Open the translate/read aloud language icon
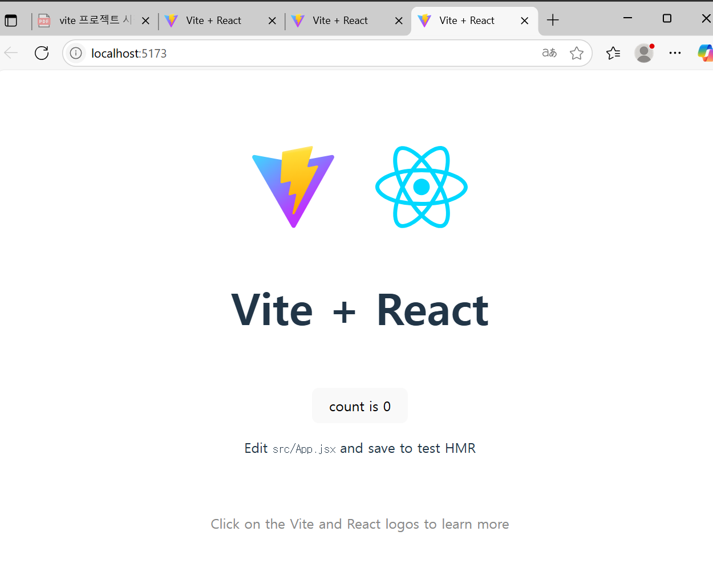This screenshot has width=713, height=588. pyautogui.click(x=549, y=53)
